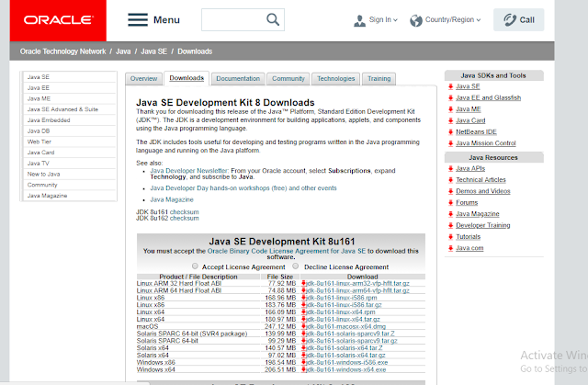
Task: Open the Java SE breadcrumb link
Action: [153, 51]
